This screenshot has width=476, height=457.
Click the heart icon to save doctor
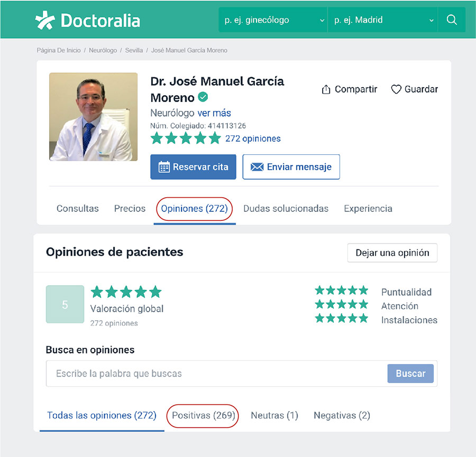click(396, 89)
